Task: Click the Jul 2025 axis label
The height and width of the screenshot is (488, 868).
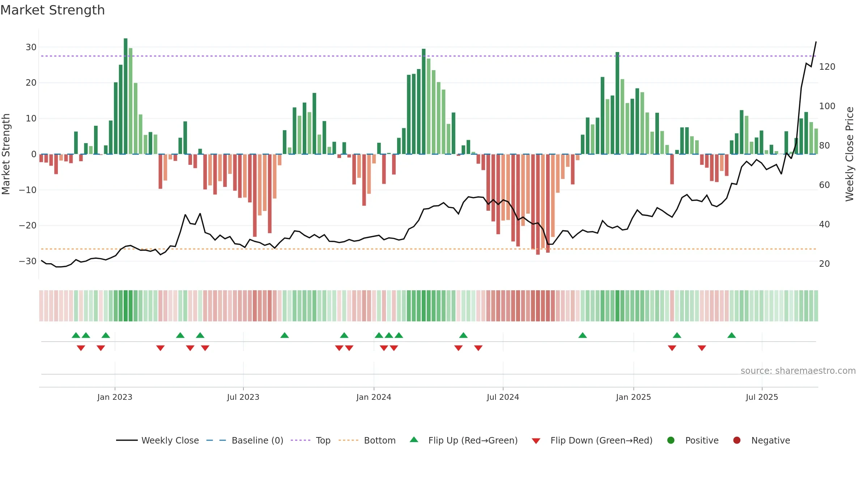Action: click(x=762, y=397)
